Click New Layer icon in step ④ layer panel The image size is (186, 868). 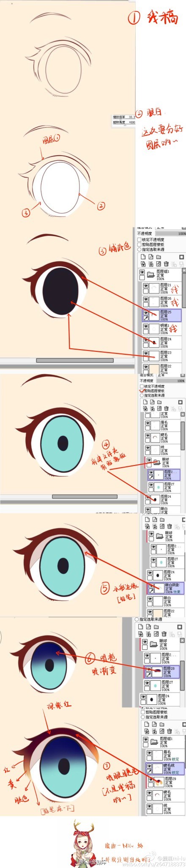pos(145,401)
